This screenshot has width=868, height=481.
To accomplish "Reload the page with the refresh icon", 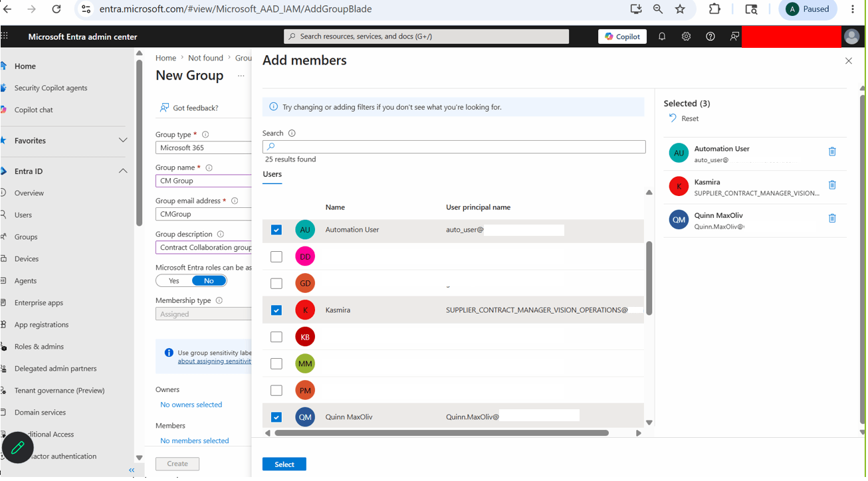I will pyautogui.click(x=56, y=9).
